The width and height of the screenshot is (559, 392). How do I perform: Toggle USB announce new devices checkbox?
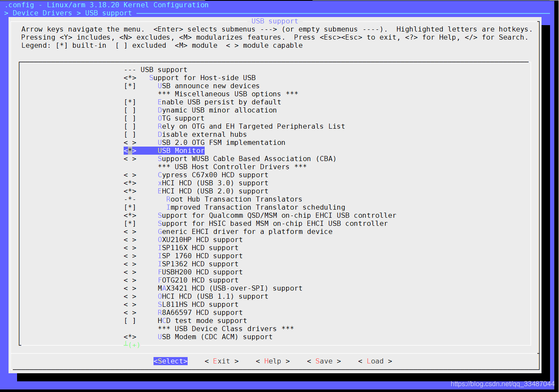point(130,86)
